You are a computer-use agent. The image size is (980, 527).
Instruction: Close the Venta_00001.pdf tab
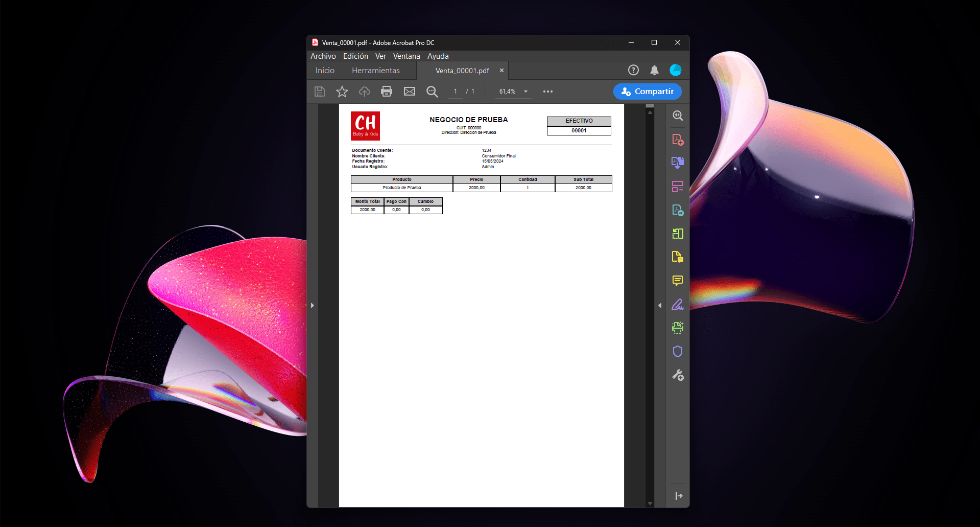pos(501,71)
